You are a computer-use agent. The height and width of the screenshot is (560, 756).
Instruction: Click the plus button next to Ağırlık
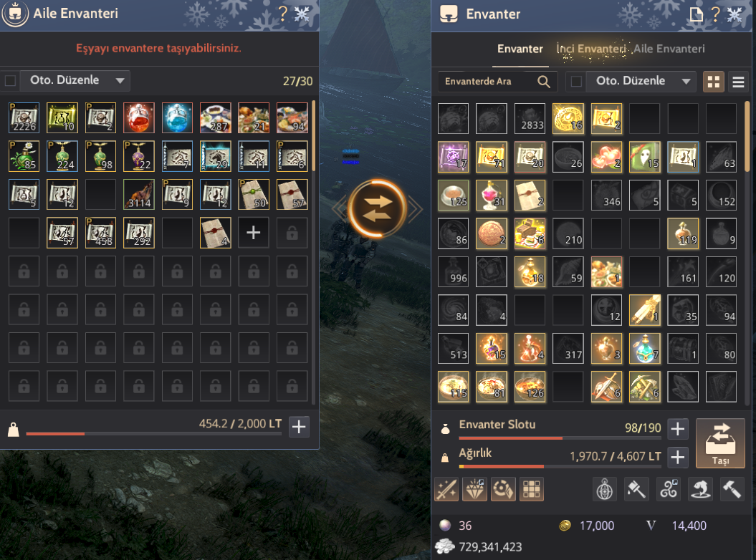point(677,457)
